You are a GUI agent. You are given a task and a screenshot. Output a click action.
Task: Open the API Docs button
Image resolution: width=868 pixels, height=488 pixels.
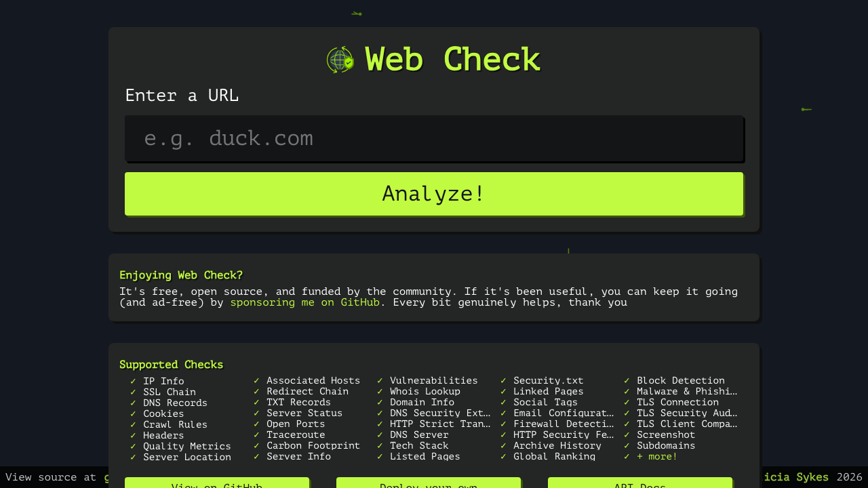[x=640, y=484]
